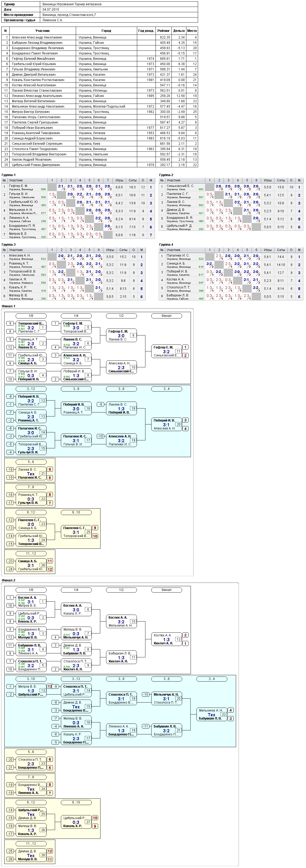Viewport: 306px width, 868px height.
Task: Click the "Год рожд." column header
Action: (x=146, y=31)
